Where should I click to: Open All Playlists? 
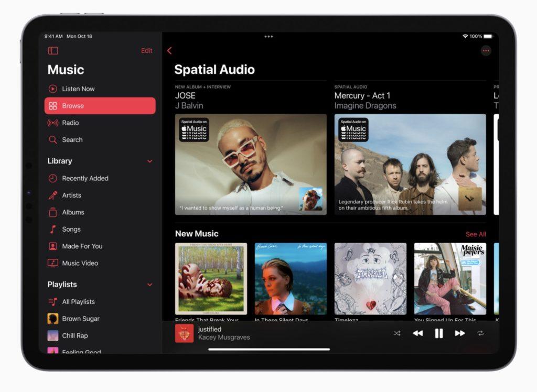(x=100, y=302)
